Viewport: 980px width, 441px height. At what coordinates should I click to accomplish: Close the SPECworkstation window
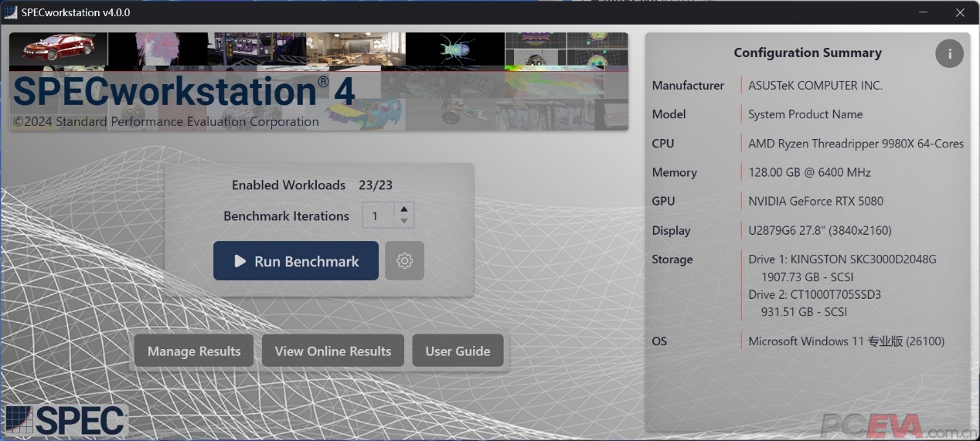coord(960,12)
